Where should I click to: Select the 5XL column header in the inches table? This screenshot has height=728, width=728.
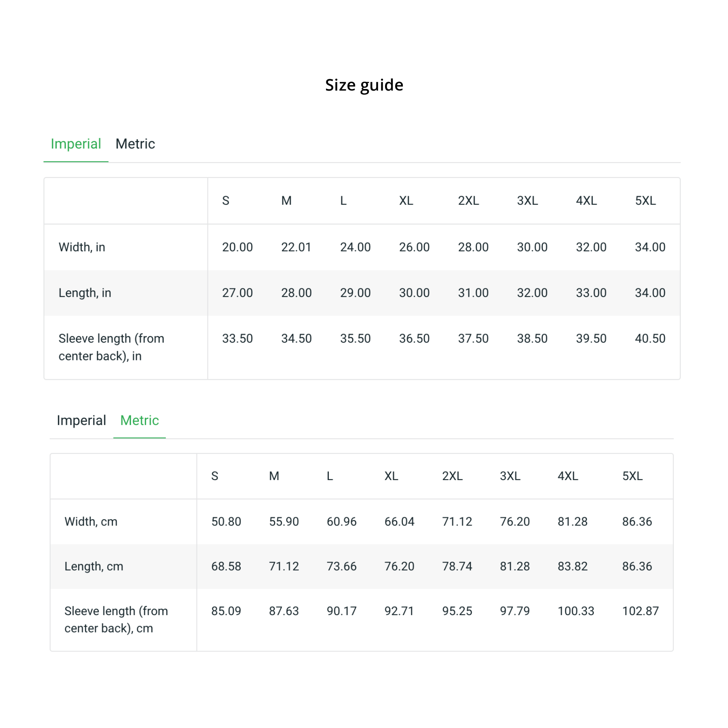click(645, 201)
